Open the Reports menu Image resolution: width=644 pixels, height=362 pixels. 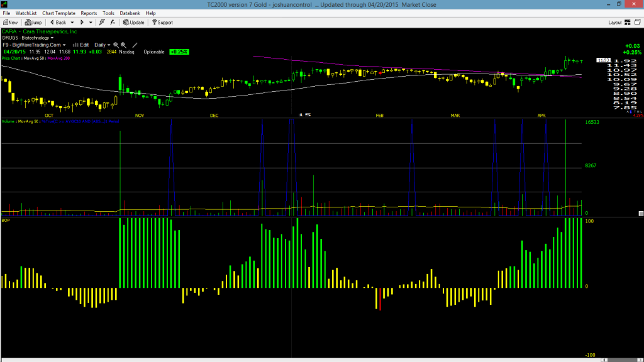(x=89, y=13)
